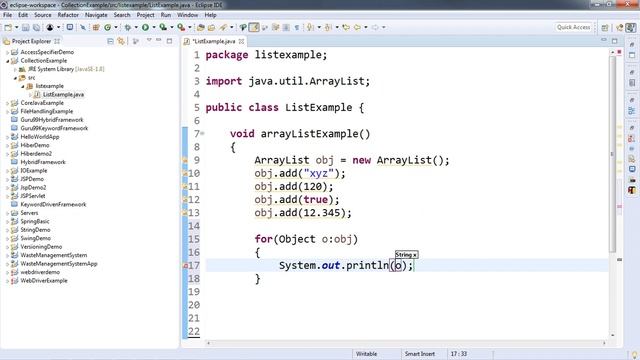This screenshot has height=360, width=640.
Task: Select ListExample.java in Project Explorer
Action: click(x=63, y=95)
